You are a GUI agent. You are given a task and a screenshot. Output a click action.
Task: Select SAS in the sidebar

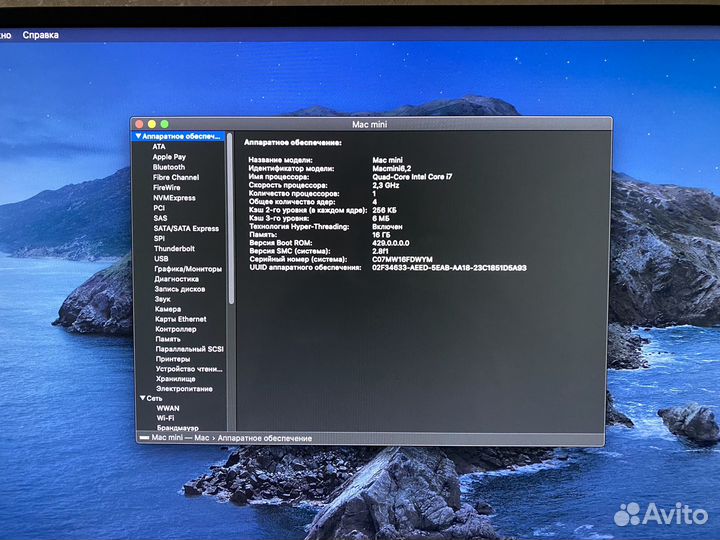tap(160, 218)
